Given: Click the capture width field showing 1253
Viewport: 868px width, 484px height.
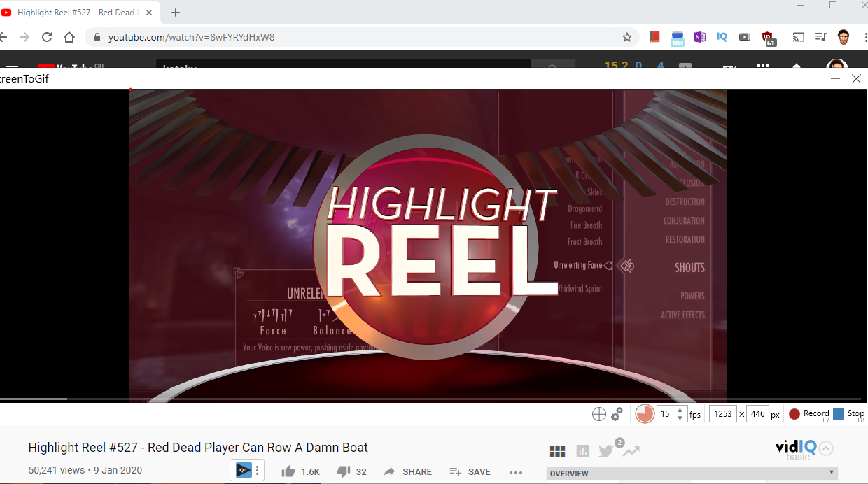Looking at the screenshot, I should point(723,414).
